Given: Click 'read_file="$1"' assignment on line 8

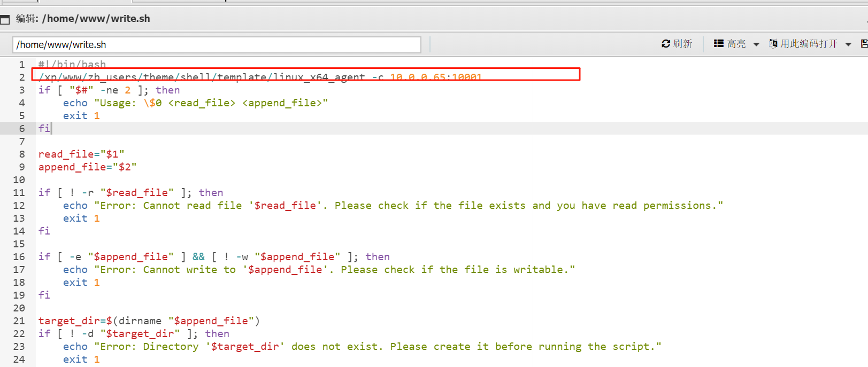Looking at the screenshot, I should click(x=81, y=154).
